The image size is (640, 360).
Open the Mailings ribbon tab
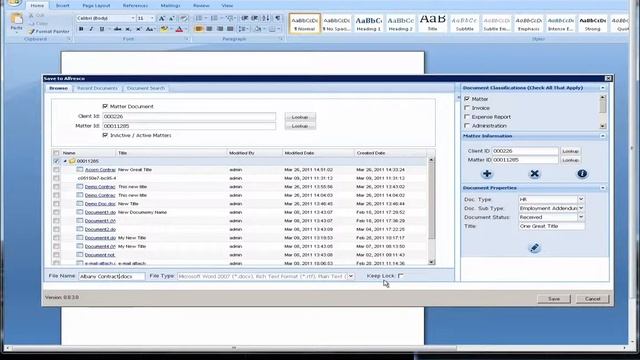(x=170, y=6)
